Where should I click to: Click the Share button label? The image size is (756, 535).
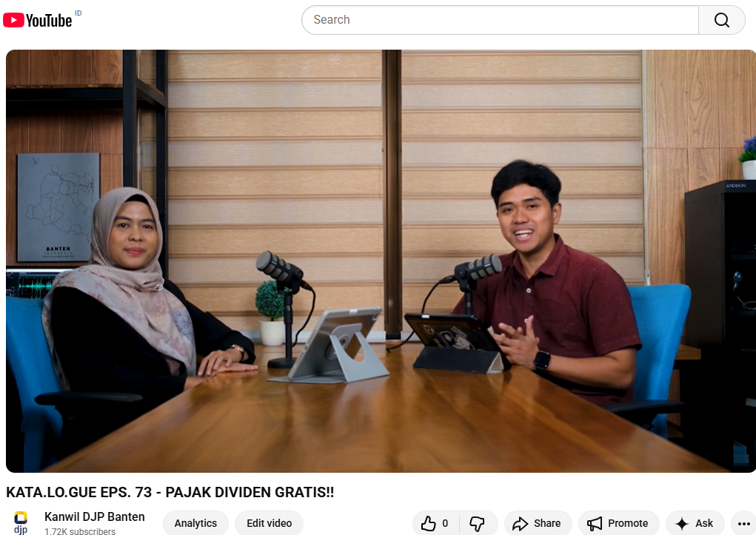547,523
